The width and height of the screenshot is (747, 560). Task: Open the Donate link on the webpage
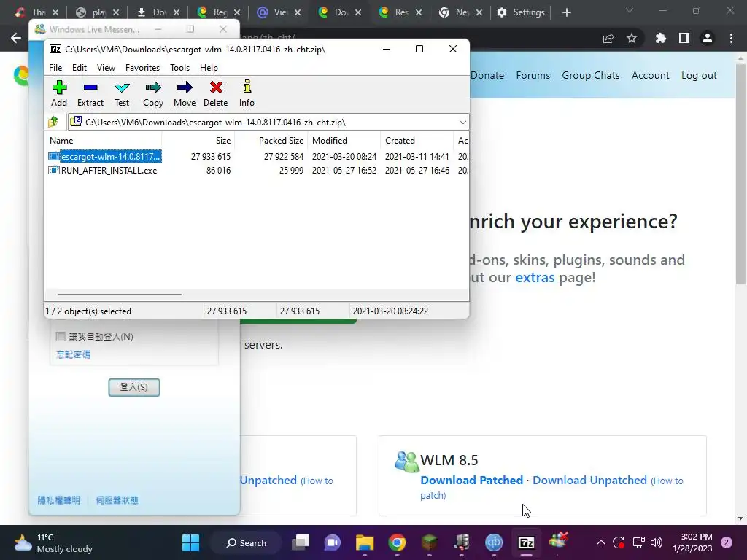point(487,75)
